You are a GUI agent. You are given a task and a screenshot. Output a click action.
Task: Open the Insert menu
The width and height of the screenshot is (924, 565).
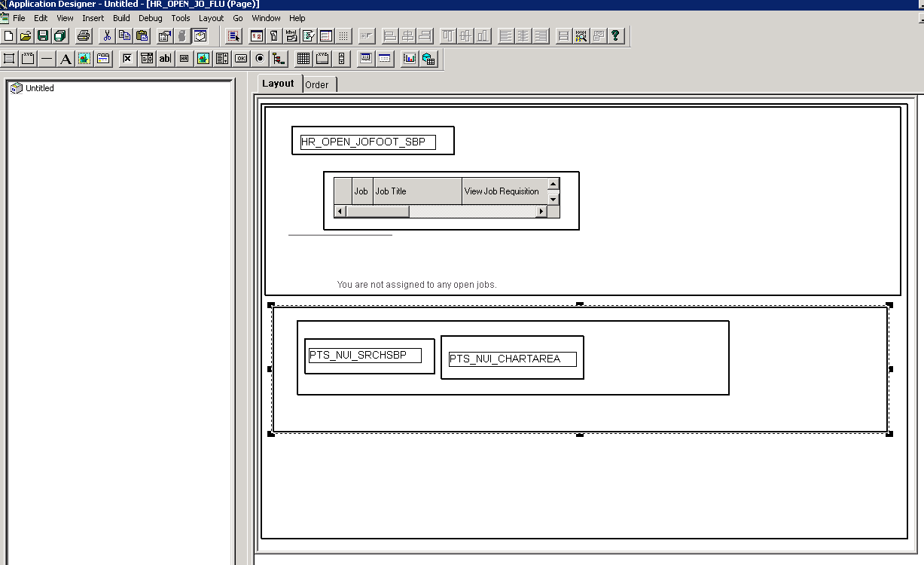pyautogui.click(x=93, y=18)
